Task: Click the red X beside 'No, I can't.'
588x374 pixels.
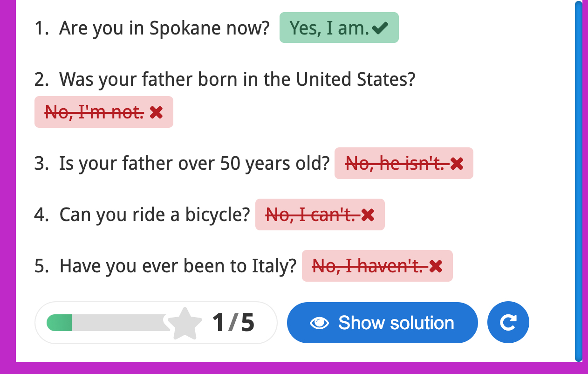Action: click(x=368, y=215)
